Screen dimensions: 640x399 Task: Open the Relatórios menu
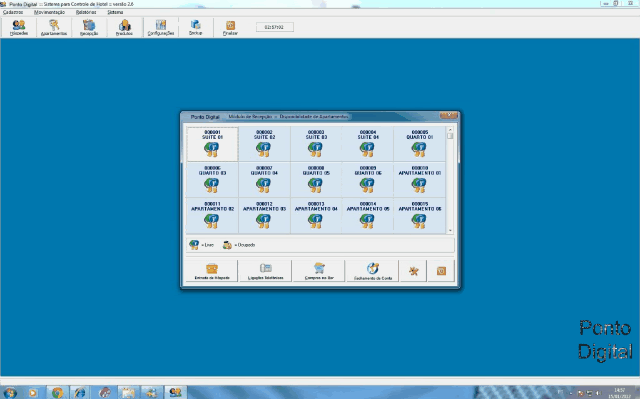[x=86, y=12]
